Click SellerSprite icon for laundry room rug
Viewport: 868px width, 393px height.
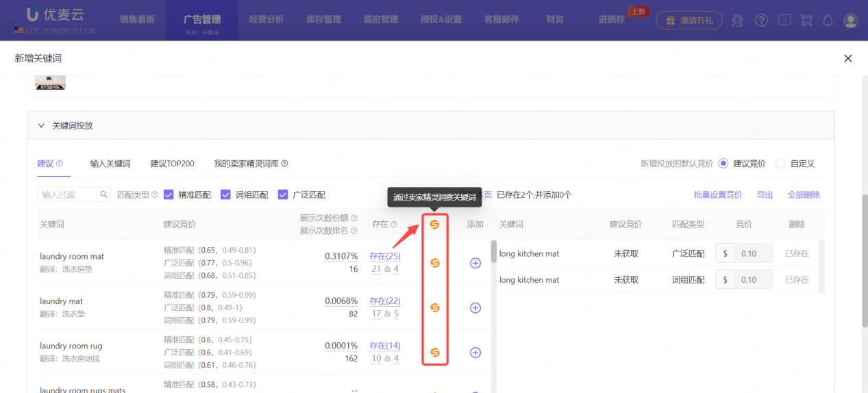(434, 353)
